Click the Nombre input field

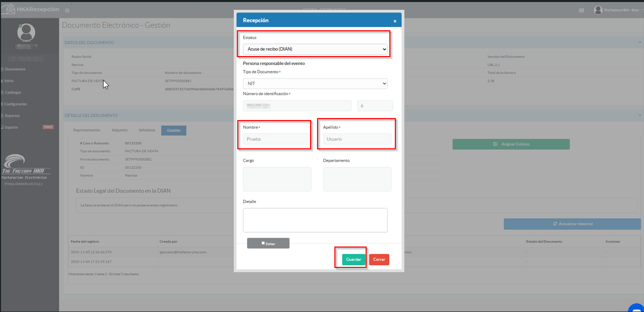[x=276, y=139]
